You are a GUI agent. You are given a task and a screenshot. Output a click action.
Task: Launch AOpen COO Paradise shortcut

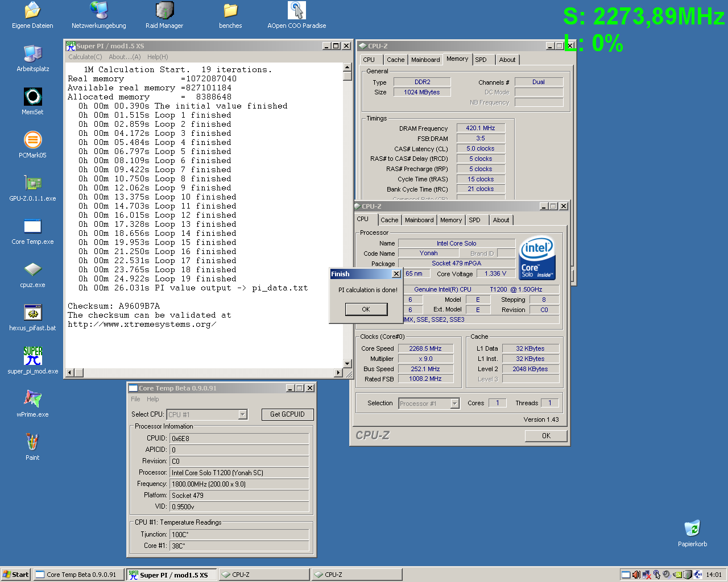click(297, 15)
